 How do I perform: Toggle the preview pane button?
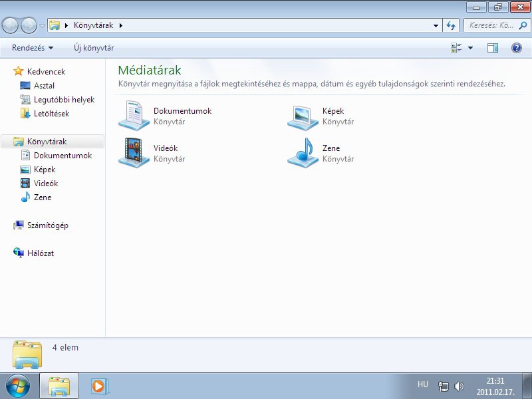point(493,48)
